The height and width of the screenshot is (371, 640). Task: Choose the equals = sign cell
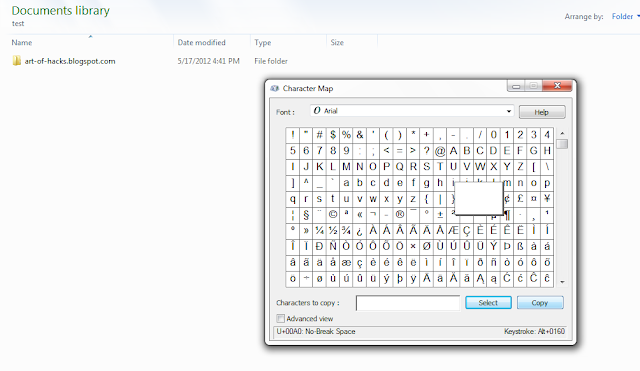click(400, 151)
